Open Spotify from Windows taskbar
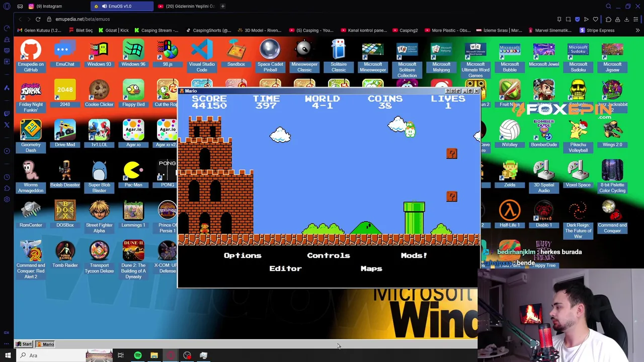This screenshot has width=644, height=362. tap(137, 355)
